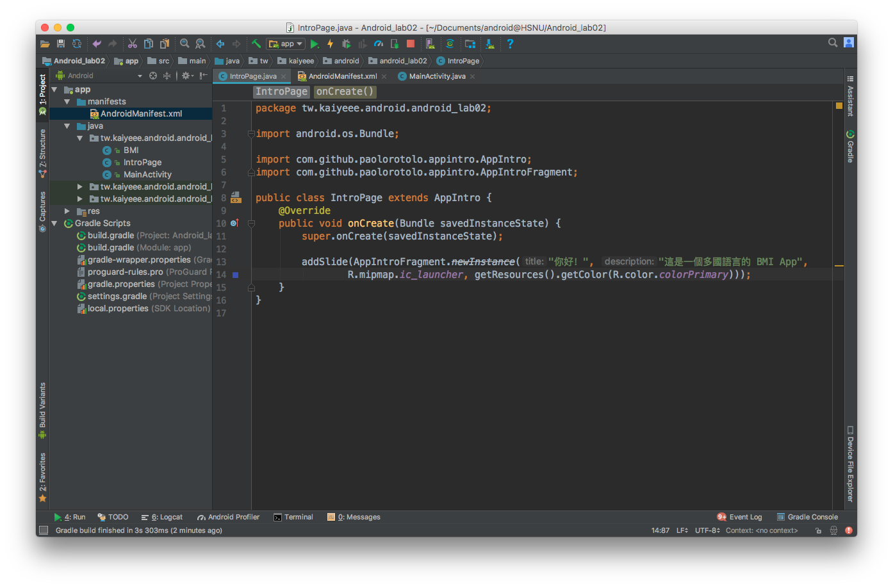Click the blue Help question mark icon
The image size is (893, 588).
pos(510,44)
